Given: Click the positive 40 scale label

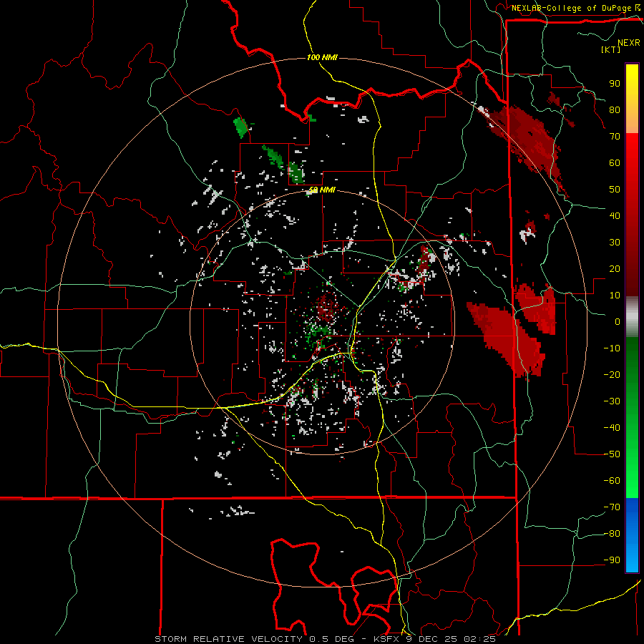Looking at the screenshot, I should (x=615, y=215).
